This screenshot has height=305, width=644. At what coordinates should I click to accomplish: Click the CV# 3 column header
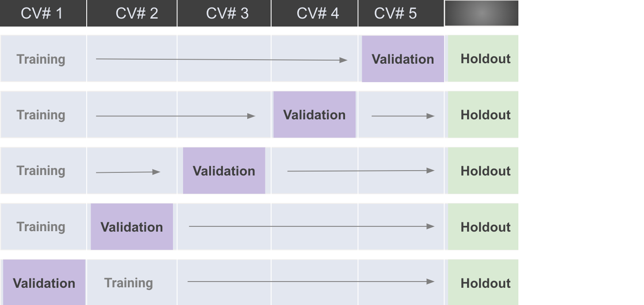coord(227,13)
